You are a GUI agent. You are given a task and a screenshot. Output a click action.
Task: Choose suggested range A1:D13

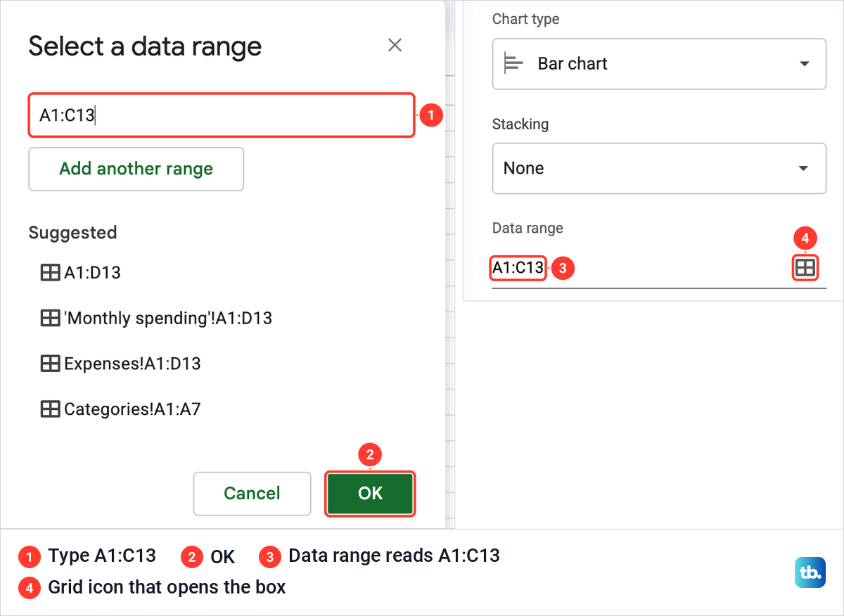point(81,273)
